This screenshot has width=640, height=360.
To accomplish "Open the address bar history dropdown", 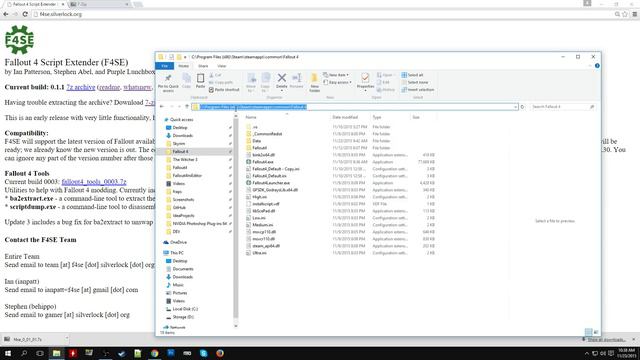I will tap(516, 107).
